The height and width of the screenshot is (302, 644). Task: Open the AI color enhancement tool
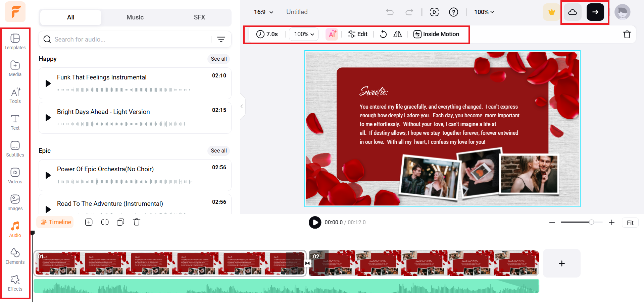coord(332,34)
